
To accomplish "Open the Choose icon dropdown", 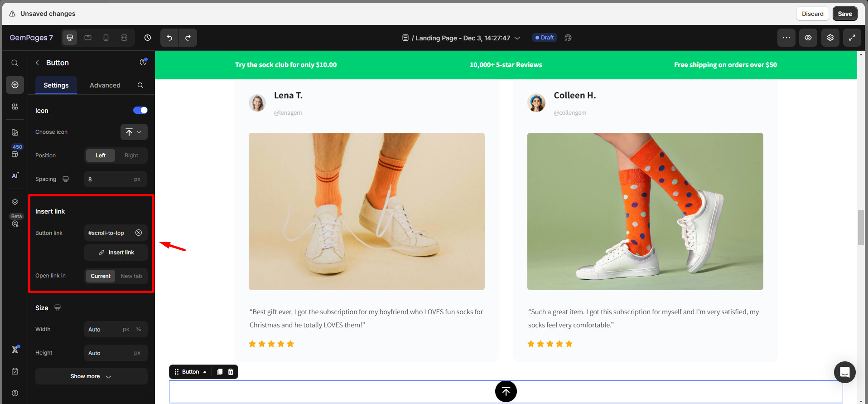I will click(x=134, y=132).
